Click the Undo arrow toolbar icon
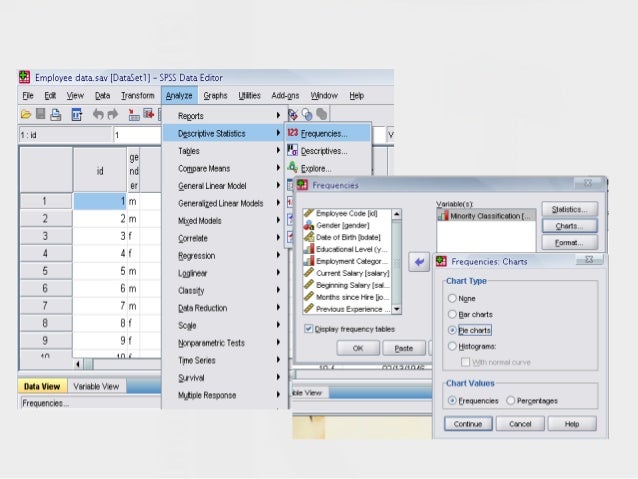 tap(98, 114)
